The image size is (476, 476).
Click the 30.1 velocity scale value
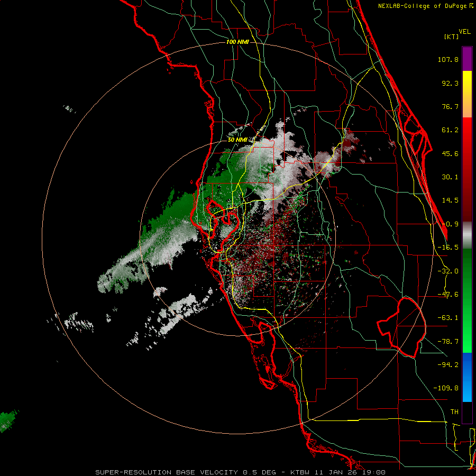click(450, 177)
